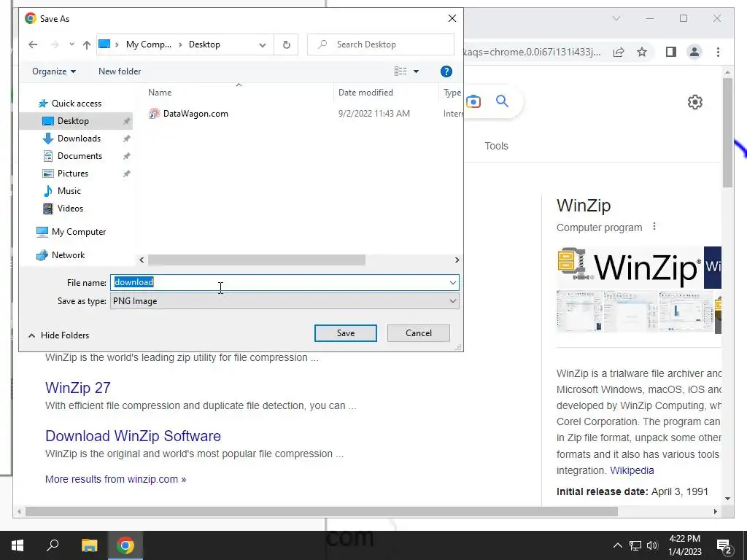Sort by Date modified column header

(x=365, y=93)
